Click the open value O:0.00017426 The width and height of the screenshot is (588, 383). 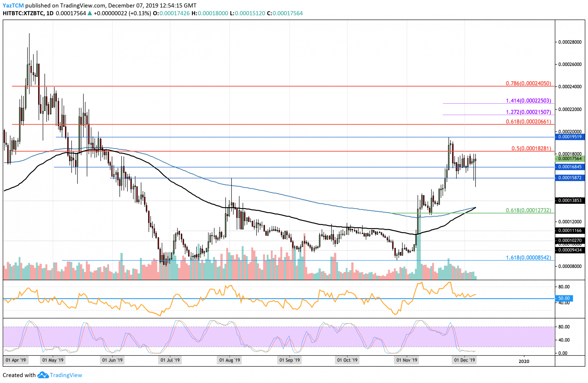(171, 13)
